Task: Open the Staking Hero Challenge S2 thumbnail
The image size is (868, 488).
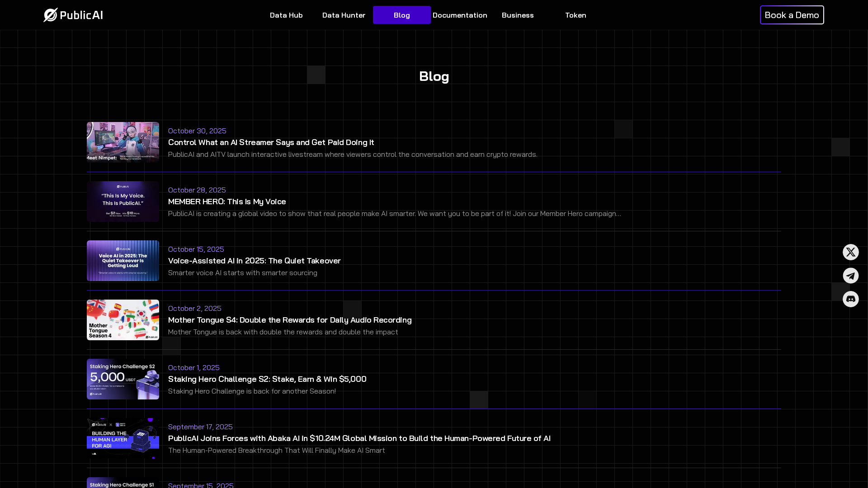Action: click(123, 379)
